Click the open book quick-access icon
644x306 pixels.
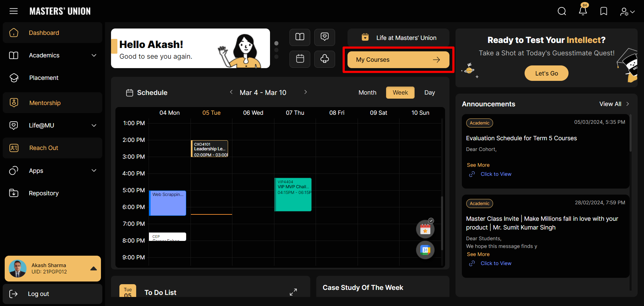coord(300,37)
